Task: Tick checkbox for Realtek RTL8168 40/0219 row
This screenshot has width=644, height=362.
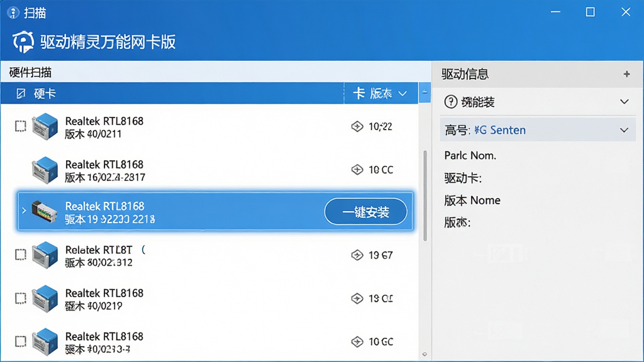Action: (21, 299)
